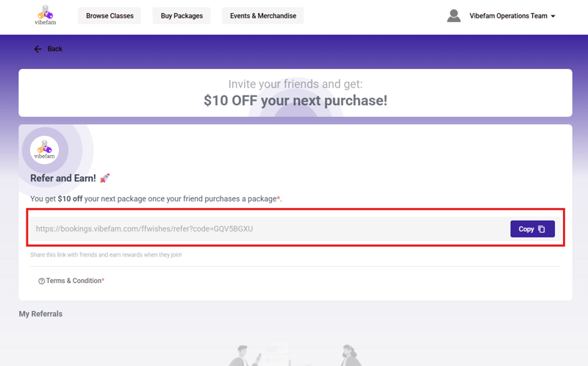588x366 pixels.
Task: Select the referral link URL field
Action: click(268, 229)
